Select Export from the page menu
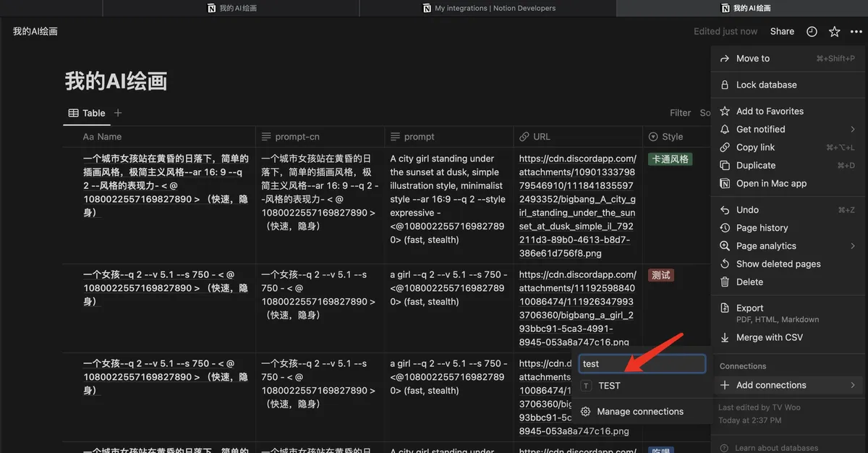Image resolution: width=868 pixels, height=453 pixels. point(749,308)
